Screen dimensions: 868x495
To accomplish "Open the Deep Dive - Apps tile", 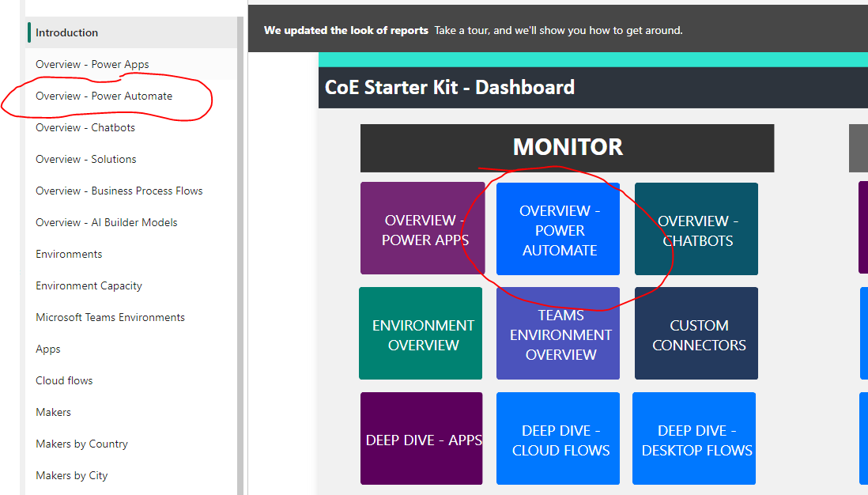I will coord(421,438).
